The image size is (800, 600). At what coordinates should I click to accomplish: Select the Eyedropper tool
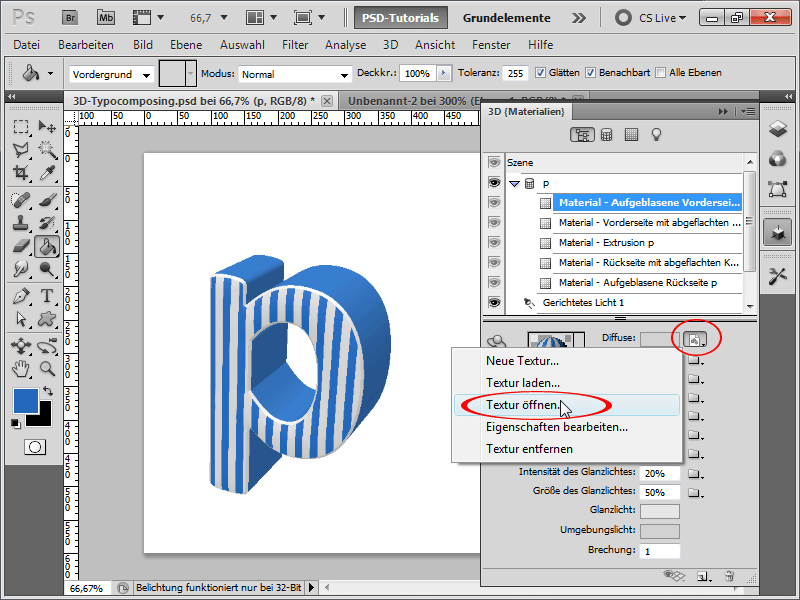pos(47,173)
